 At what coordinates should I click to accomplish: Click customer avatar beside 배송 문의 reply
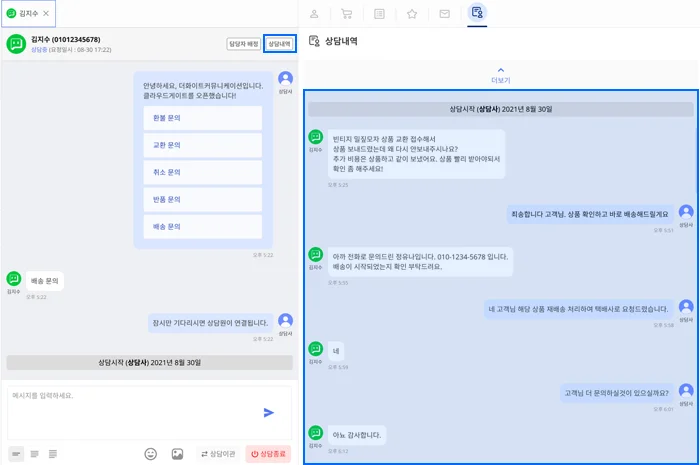click(13, 278)
